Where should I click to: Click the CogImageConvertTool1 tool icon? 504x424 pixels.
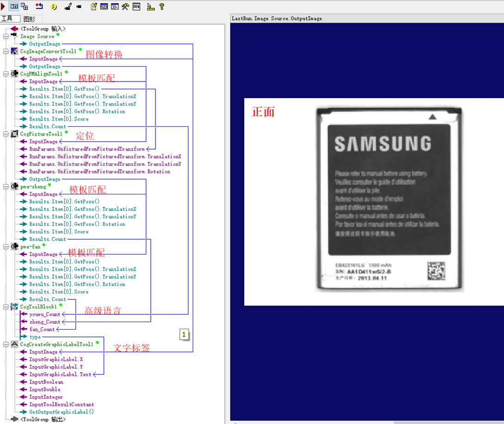[x=14, y=51]
